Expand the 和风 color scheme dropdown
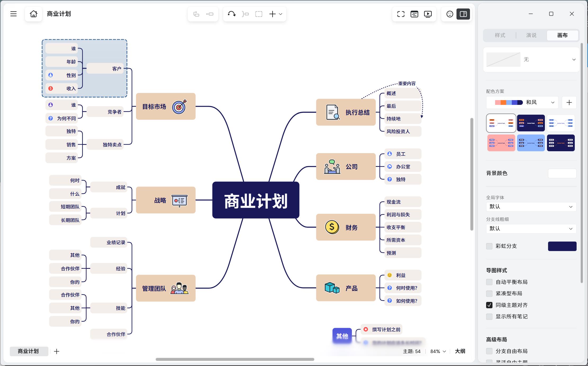 pyautogui.click(x=522, y=102)
